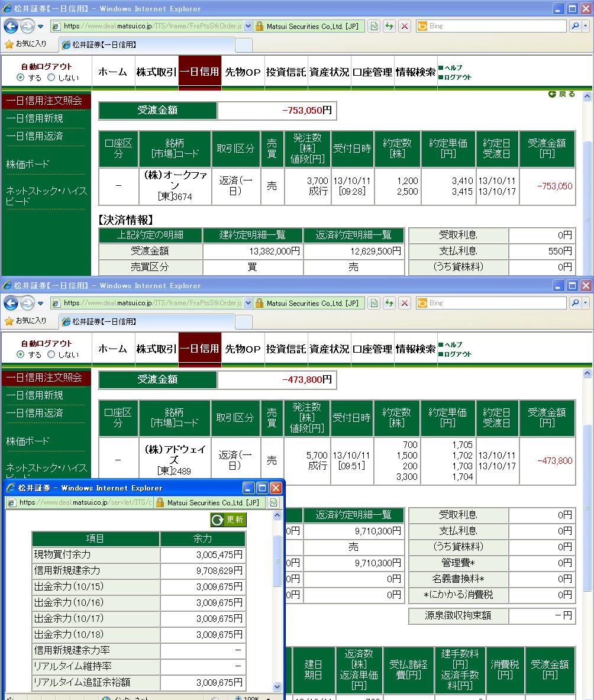Click Refresh icon in top IE window
This screenshot has width=594, height=700.
tap(389, 27)
